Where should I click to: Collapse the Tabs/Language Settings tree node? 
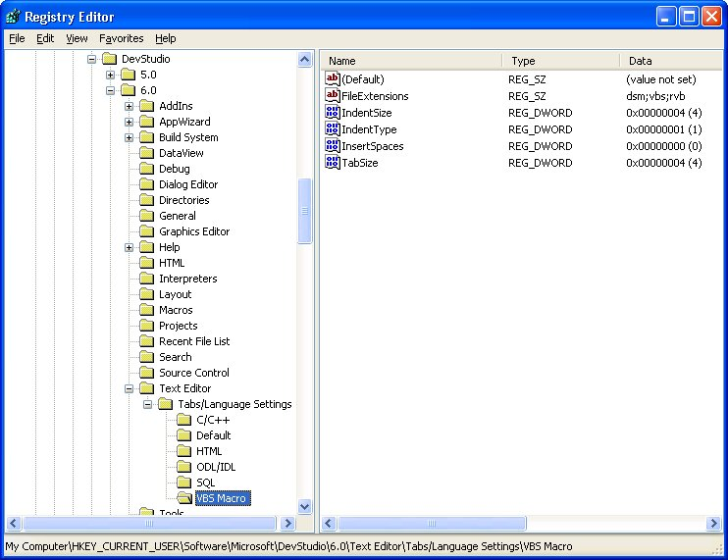pos(147,405)
